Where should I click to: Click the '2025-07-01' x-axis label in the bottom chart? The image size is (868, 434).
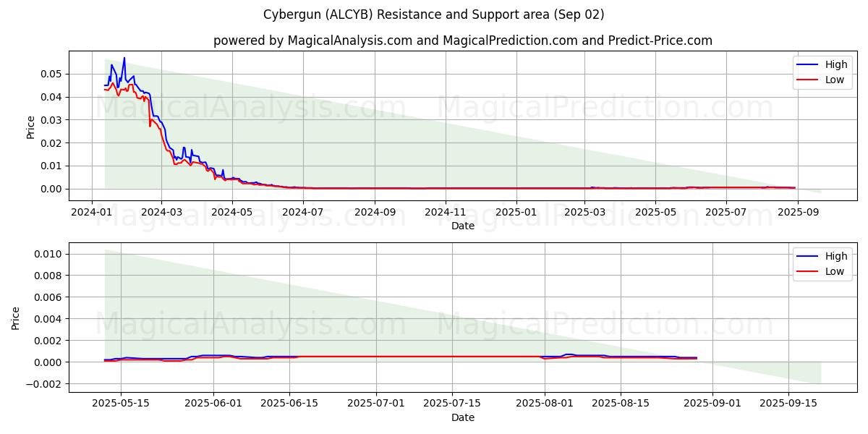point(377,404)
